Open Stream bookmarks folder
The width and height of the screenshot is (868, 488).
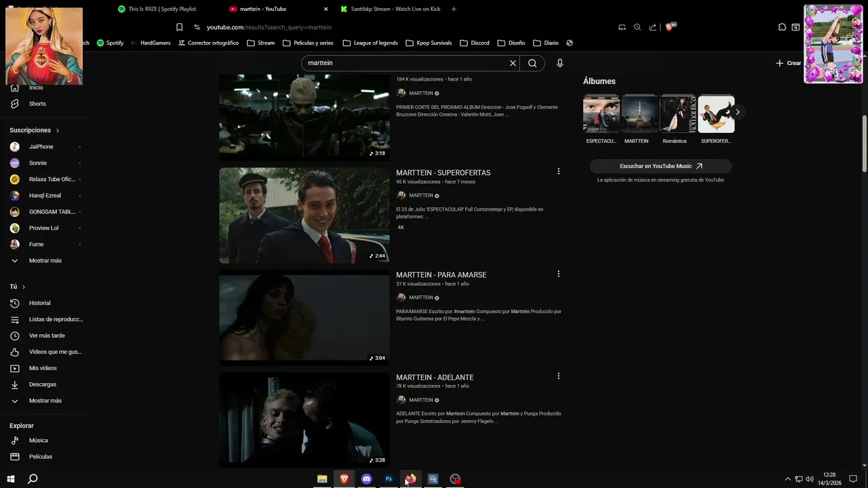point(261,43)
